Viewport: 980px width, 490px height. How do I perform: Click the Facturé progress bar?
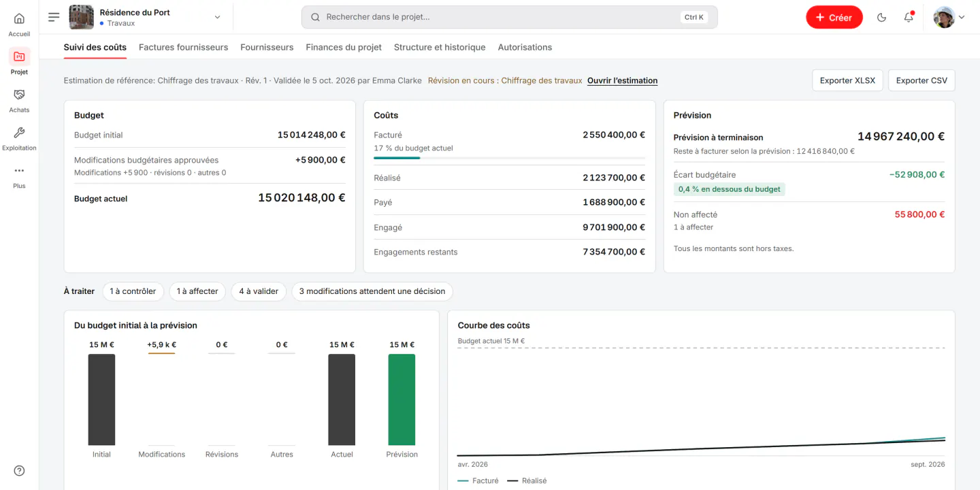[x=509, y=158]
